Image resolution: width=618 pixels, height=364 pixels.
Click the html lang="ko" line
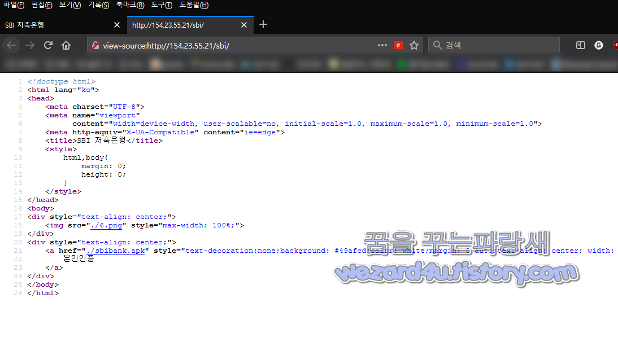click(63, 90)
